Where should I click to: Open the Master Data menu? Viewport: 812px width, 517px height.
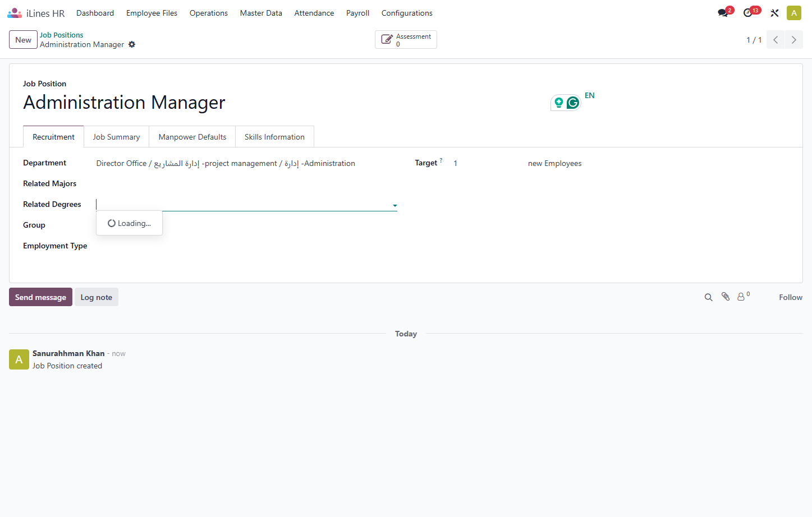[x=261, y=13]
